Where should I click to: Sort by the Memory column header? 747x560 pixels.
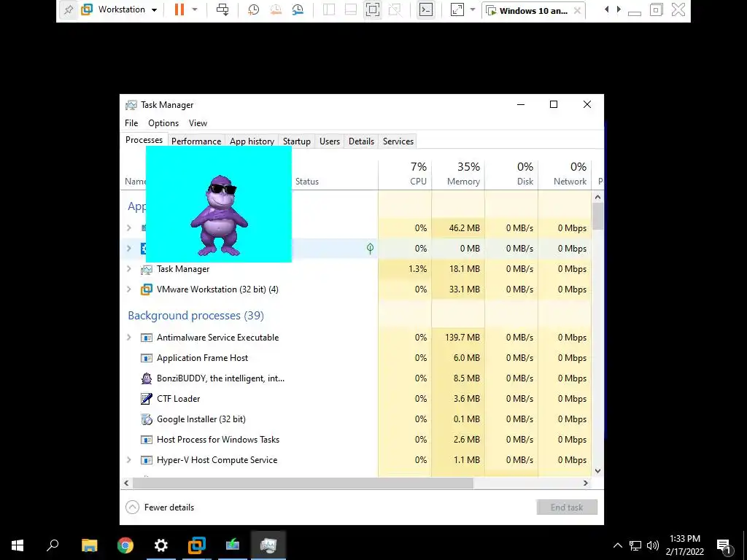[458, 174]
